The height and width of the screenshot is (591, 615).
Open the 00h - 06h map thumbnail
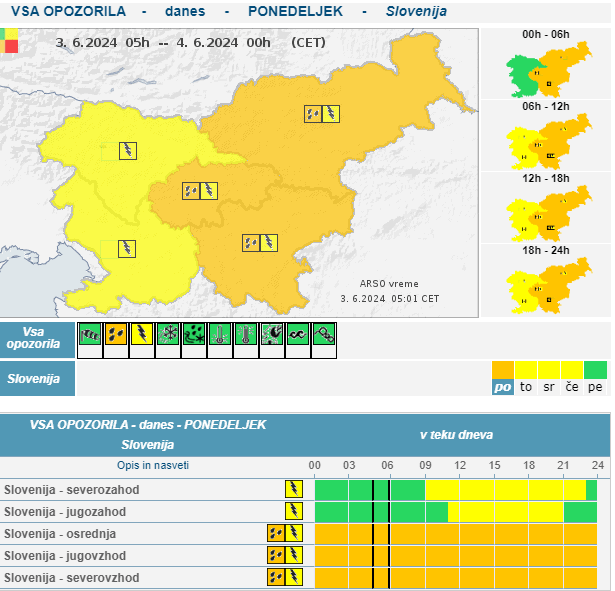(545, 72)
